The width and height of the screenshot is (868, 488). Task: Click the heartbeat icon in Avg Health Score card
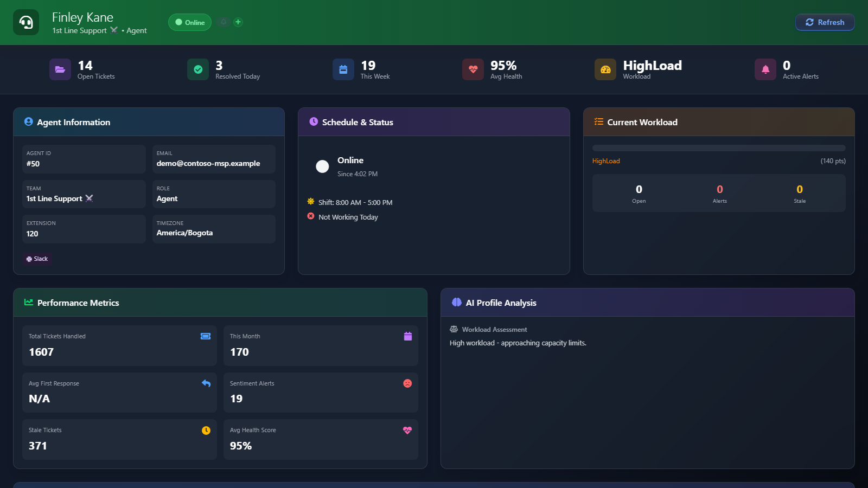407,430
